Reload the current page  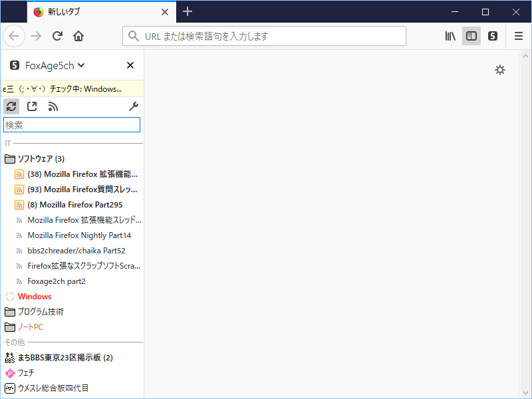[x=57, y=36]
